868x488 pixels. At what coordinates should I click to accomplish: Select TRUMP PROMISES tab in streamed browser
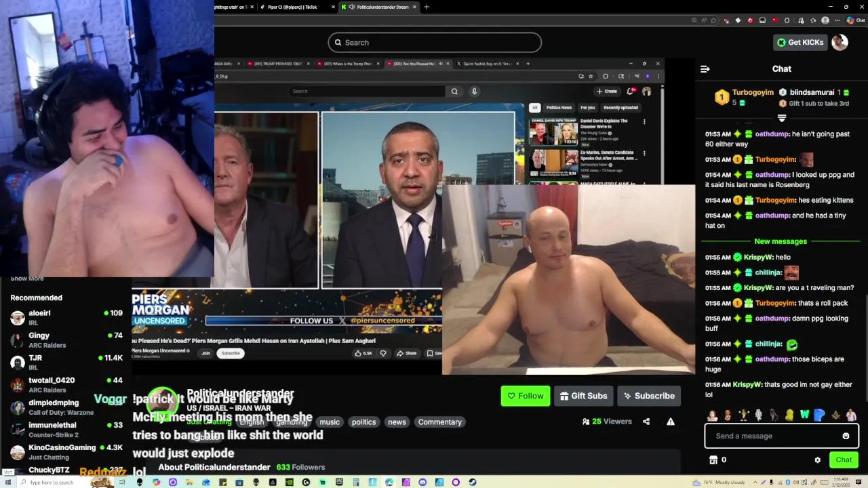pos(278,64)
